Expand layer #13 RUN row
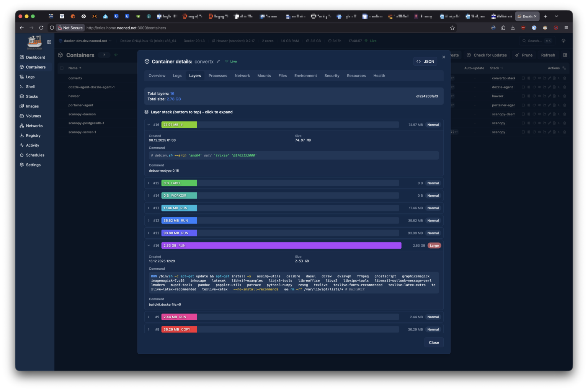Image resolution: width=588 pixels, height=391 pixels. (x=149, y=208)
